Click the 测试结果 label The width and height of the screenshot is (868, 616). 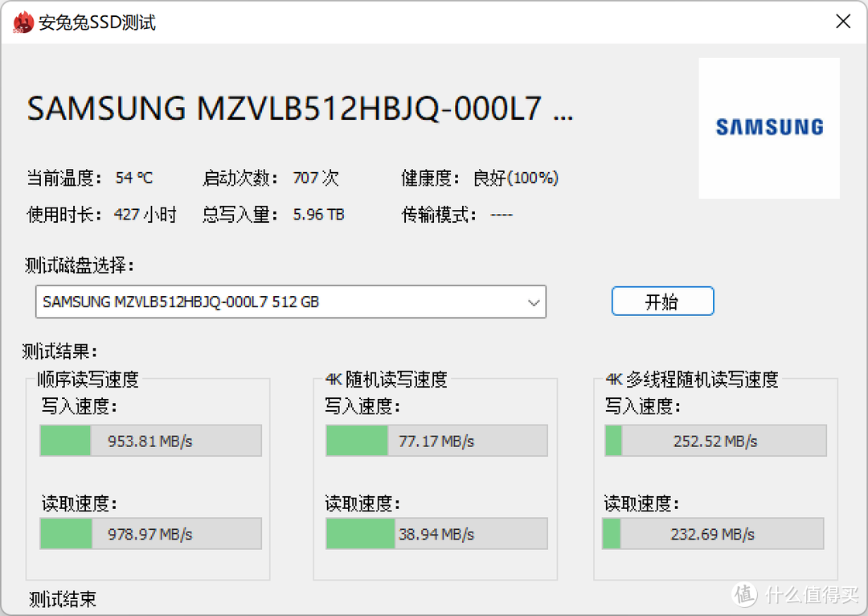click(x=60, y=351)
